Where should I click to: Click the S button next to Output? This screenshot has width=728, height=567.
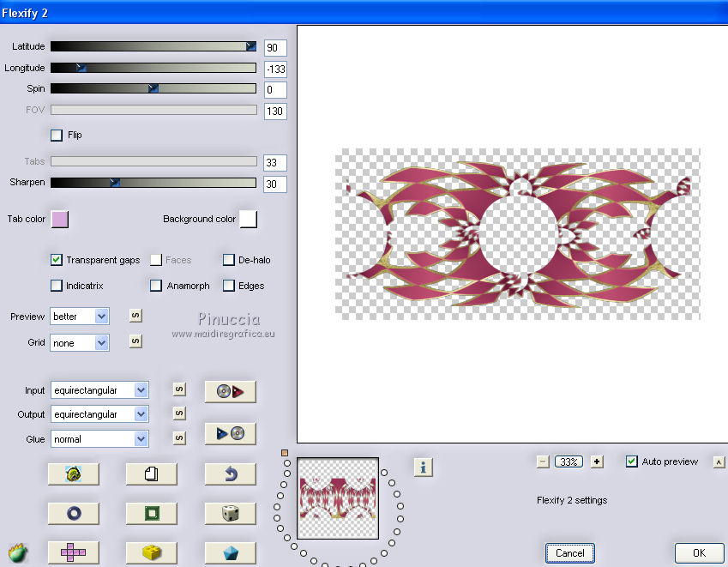(179, 413)
